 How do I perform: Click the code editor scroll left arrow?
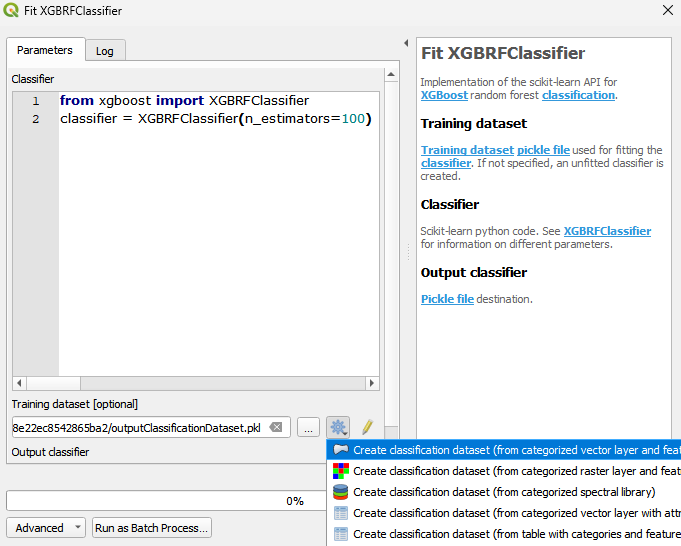click(x=19, y=383)
